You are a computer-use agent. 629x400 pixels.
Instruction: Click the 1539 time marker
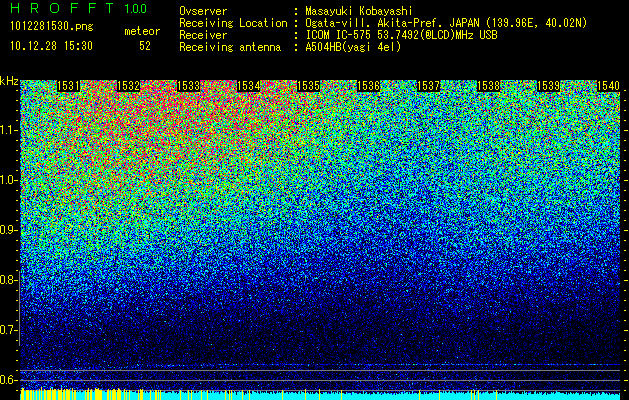tap(549, 86)
